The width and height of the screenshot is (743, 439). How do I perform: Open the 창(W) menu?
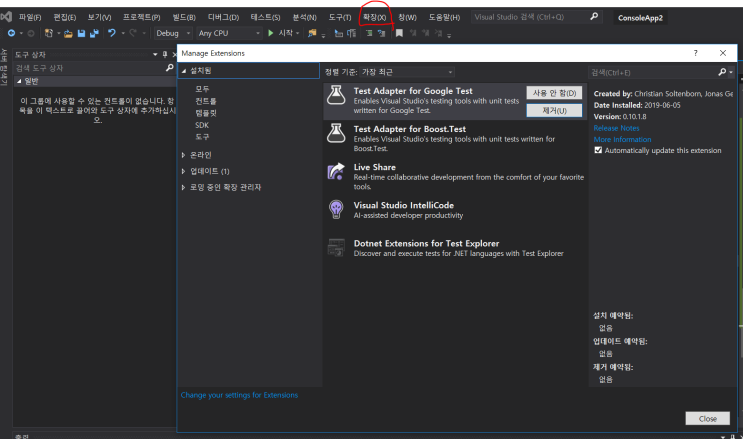coord(407,18)
